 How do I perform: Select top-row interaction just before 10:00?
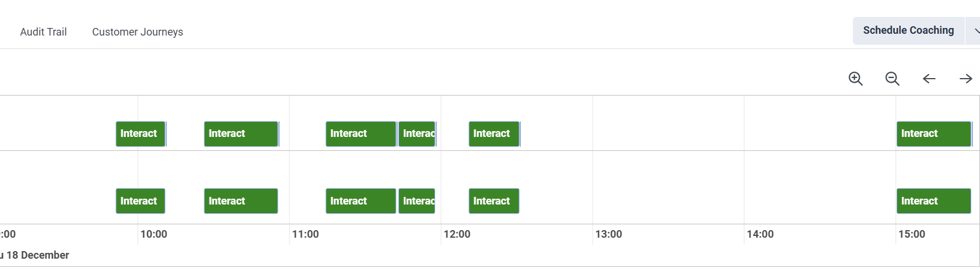141,134
